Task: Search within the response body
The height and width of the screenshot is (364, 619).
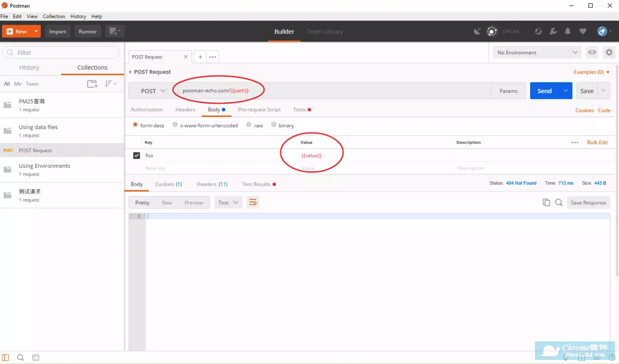Action: coord(559,203)
